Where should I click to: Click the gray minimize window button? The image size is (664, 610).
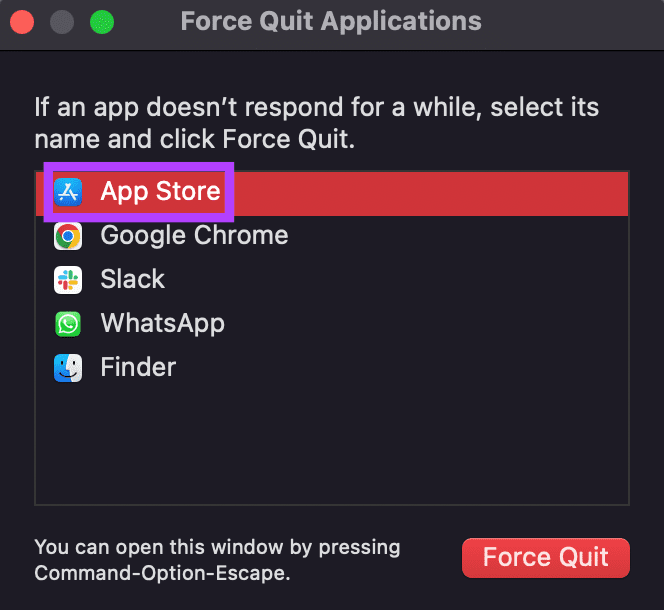62,22
